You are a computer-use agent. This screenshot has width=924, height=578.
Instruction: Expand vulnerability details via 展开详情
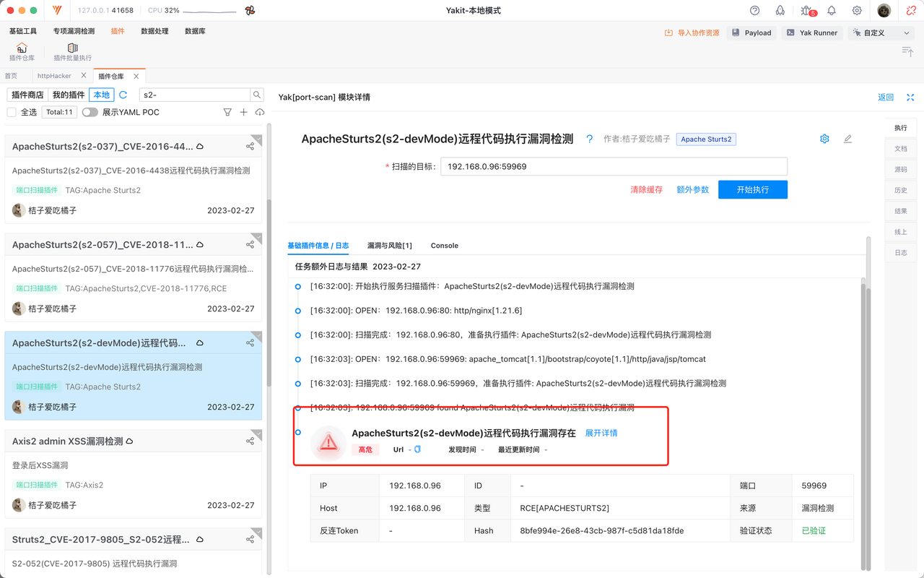click(601, 433)
